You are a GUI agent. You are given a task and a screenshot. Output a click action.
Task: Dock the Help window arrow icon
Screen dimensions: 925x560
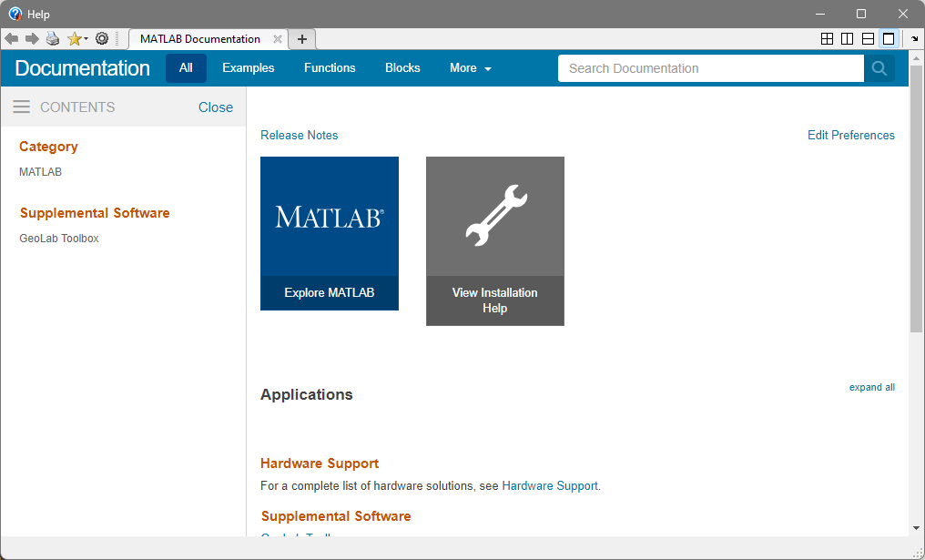(914, 39)
